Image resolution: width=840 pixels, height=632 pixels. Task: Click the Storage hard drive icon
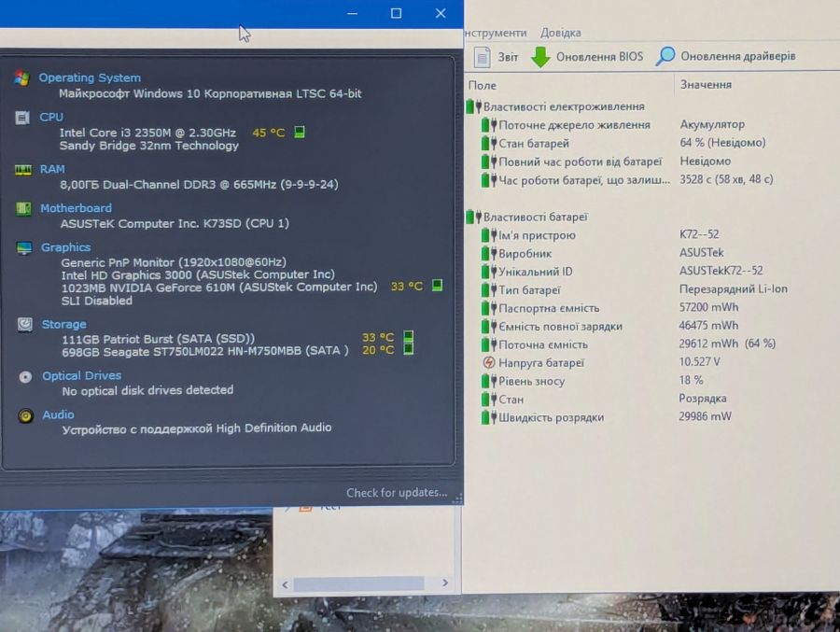pyautogui.click(x=24, y=324)
